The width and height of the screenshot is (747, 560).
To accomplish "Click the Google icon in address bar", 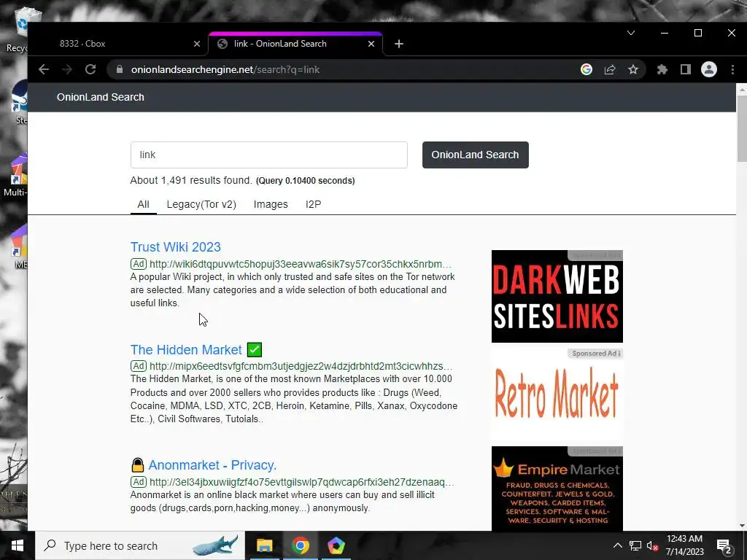I will coord(587,69).
